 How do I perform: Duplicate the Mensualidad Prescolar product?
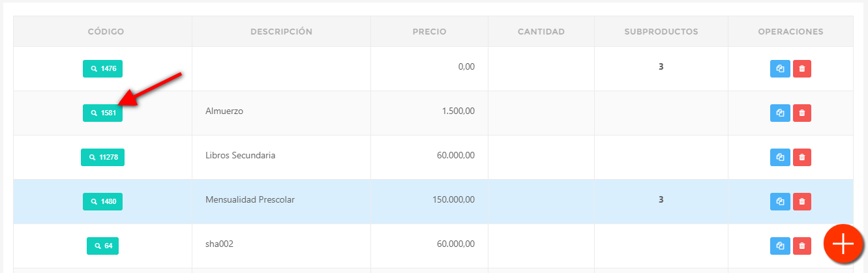(x=780, y=201)
